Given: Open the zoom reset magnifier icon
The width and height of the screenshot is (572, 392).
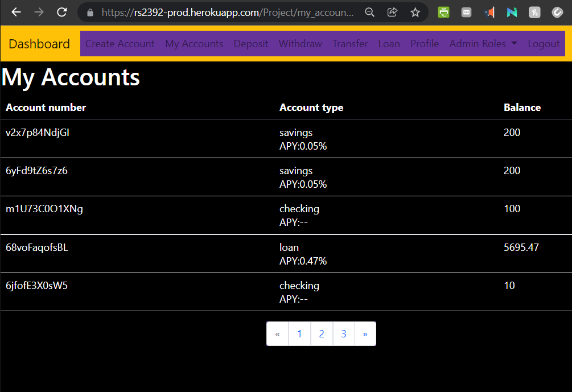Looking at the screenshot, I should click(369, 12).
